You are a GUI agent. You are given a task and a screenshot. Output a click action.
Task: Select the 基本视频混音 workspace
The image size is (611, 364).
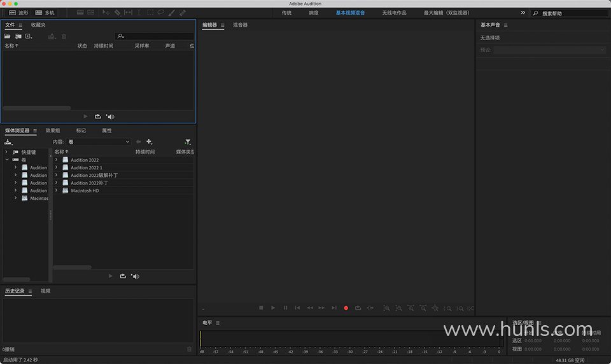click(350, 13)
